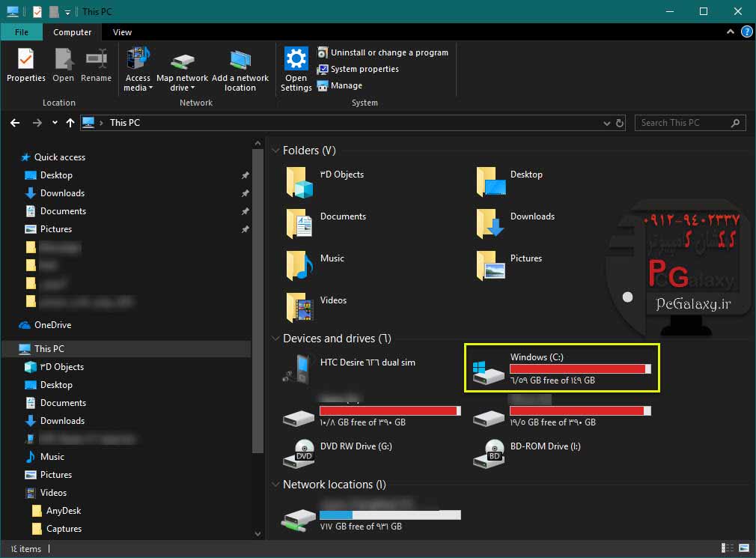This screenshot has height=558, width=756.
Task: Click the Up arrow navigation button
Action: click(70, 123)
